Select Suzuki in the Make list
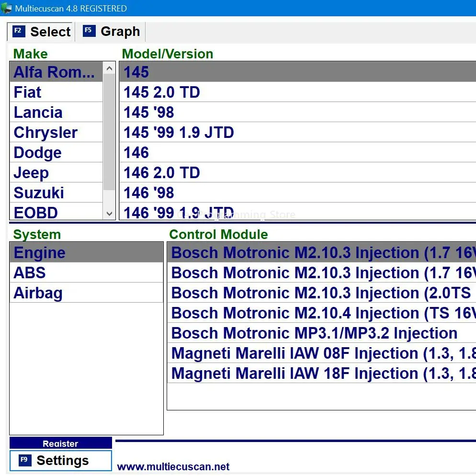 pyautogui.click(x=56, y=193)
